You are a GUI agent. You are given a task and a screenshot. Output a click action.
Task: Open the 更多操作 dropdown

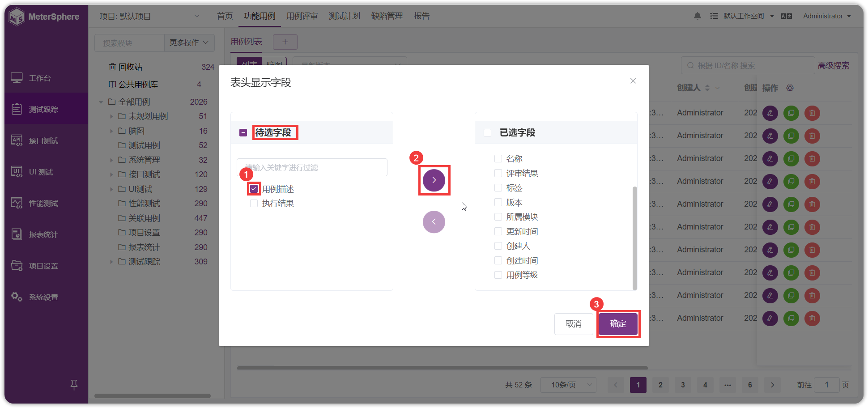189,42
